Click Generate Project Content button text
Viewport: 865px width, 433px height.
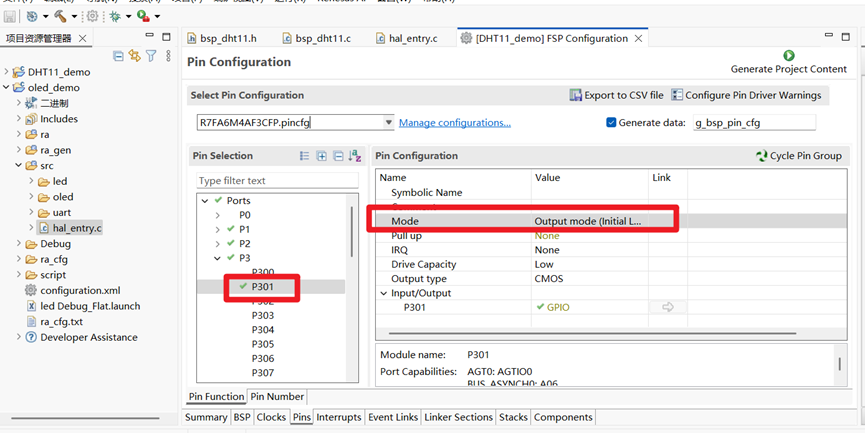click(x=788, y=69)
